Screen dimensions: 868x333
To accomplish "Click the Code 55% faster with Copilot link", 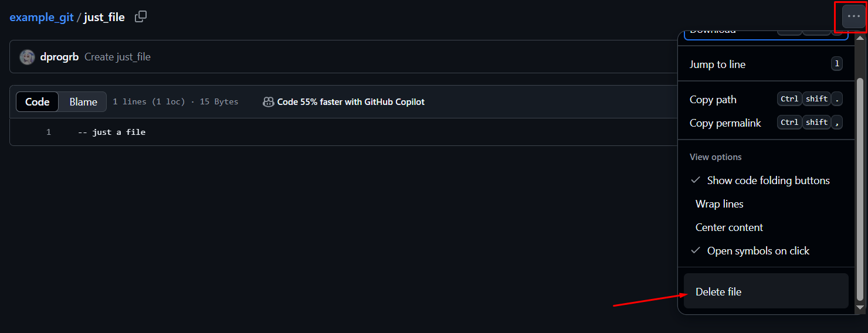I will 351,102.
